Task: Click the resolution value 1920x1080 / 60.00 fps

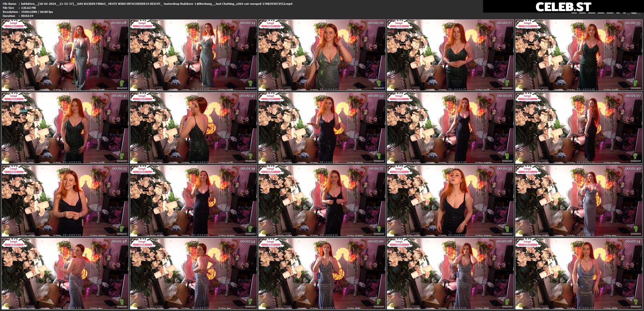Action: click(37, 12)
